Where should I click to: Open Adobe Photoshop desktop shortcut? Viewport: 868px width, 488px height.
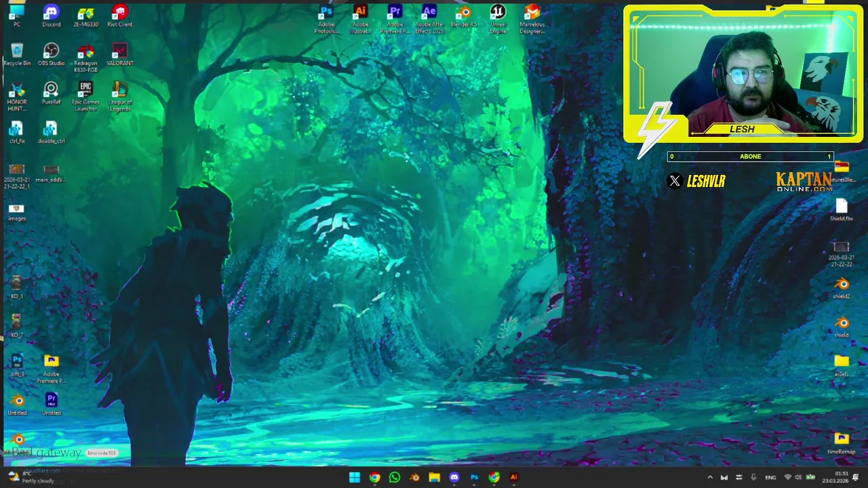(326, 19)
